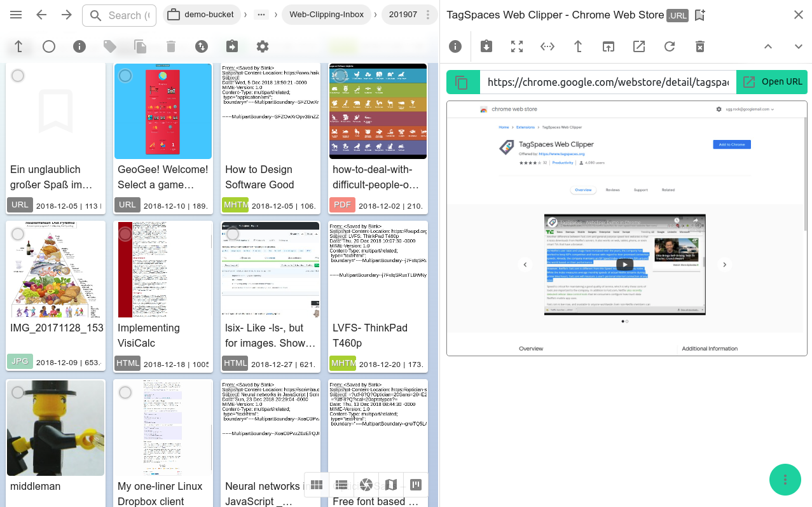812x507 pixels.
Task: Open the GeoGee! Welcome thumbnail
Action: pos(163,111)
